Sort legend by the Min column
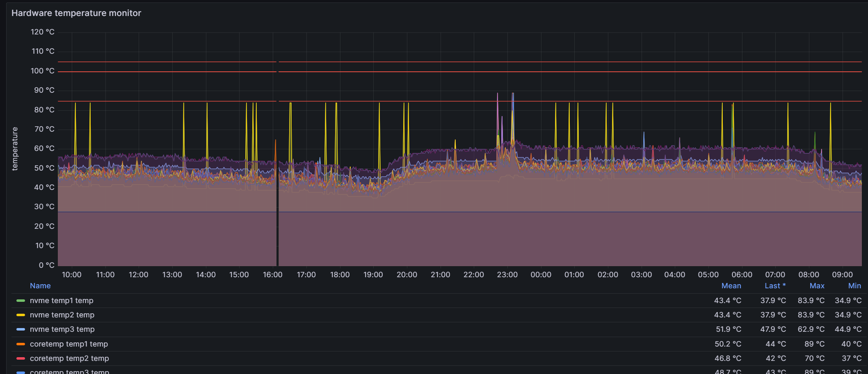This screenshot has height=374, width=868. pyautogui.click(x=854, y=286)
